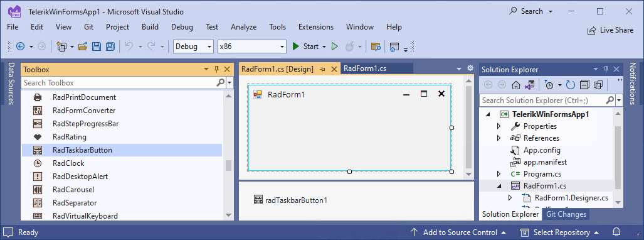Toggle auto-hide pin on Toolbox panel
This screenshot has height=240, width=644.
click(x=217, y=70)
